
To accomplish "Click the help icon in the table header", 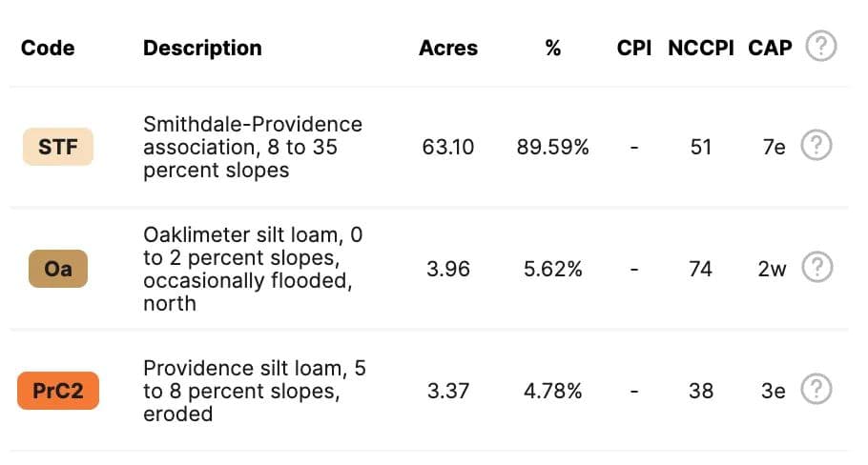I will [x=820, y=47].
